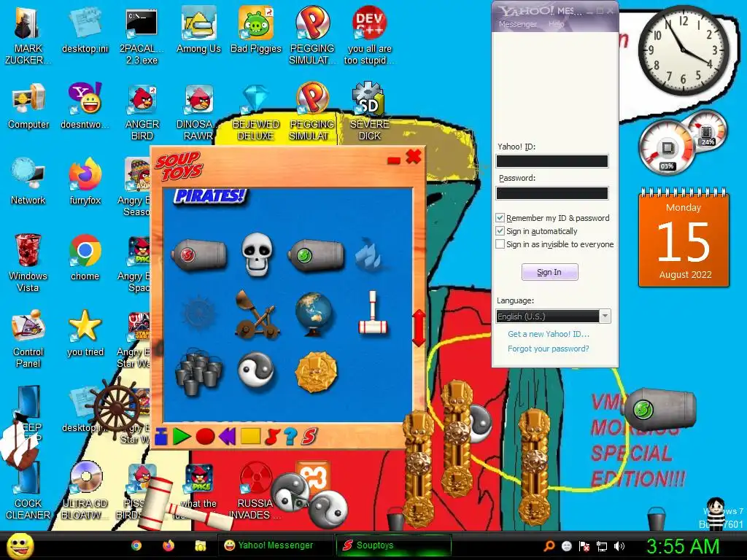
Task: Select the 'you tried' star icon
Action: coord(85,333)
